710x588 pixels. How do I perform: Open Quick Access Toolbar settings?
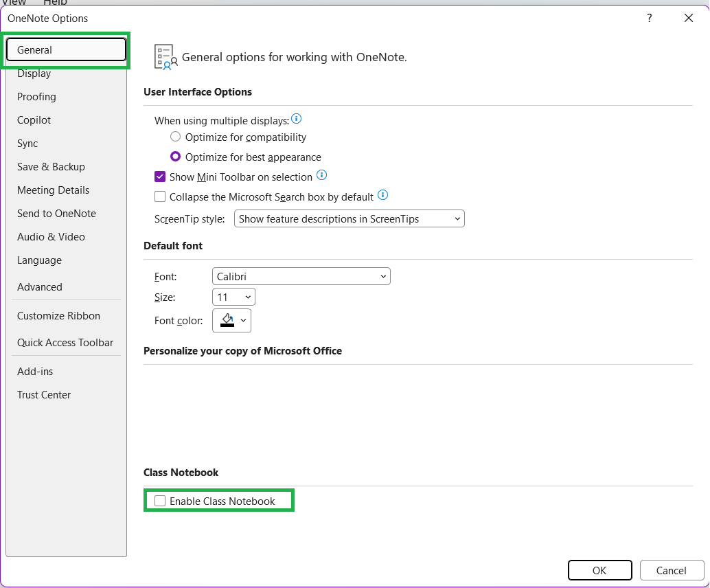(x=66, y=343)
